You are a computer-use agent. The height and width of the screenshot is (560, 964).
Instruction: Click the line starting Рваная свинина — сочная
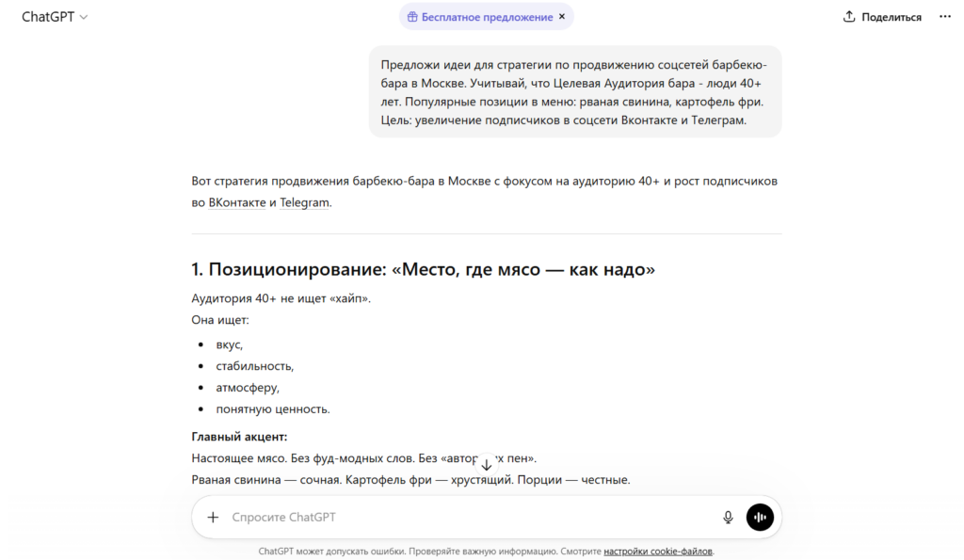[x=410, y=479]
